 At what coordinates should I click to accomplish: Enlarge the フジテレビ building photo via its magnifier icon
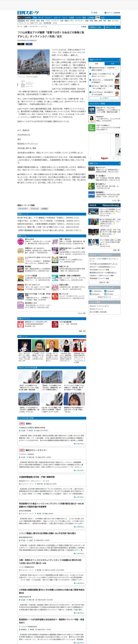click(49, 74)
